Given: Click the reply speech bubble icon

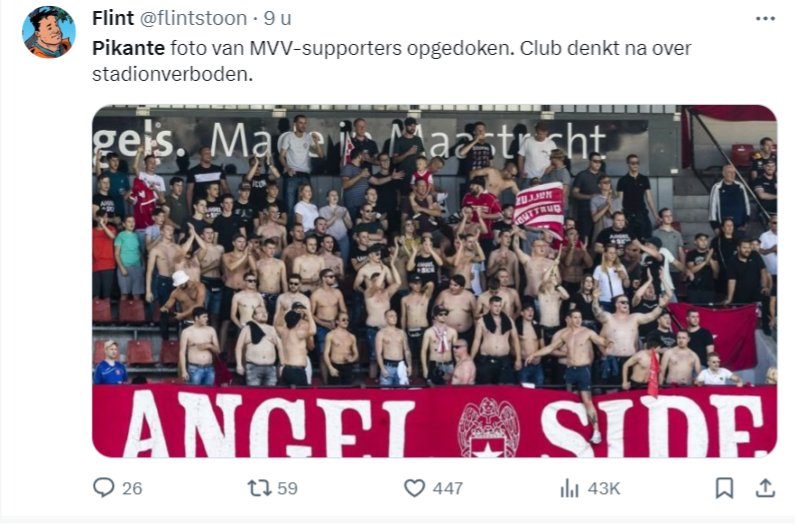Looking at the screenshot, I should (103, 488).
